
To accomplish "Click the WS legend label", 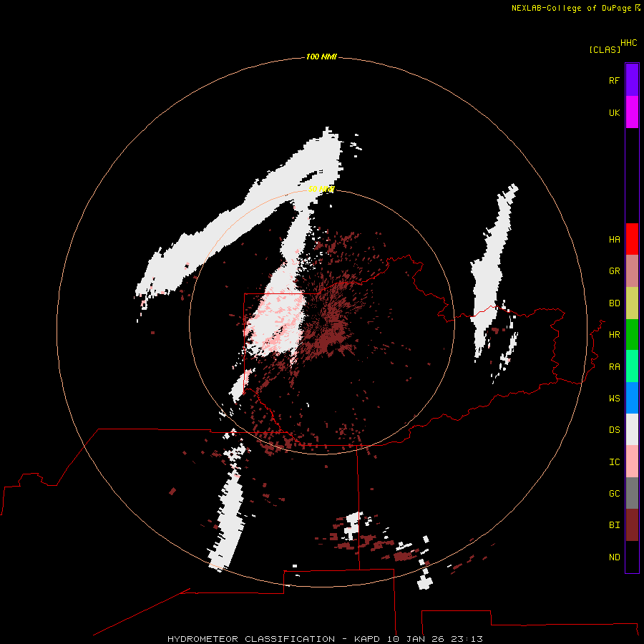I will coord(615,399).
